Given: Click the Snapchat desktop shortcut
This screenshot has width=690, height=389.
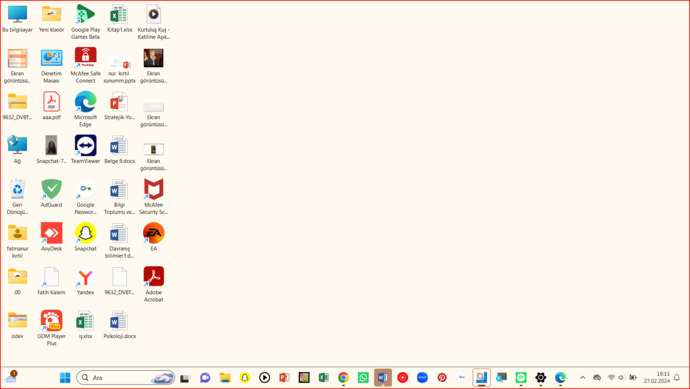Looking at the screenshot, I should (85, 237).
